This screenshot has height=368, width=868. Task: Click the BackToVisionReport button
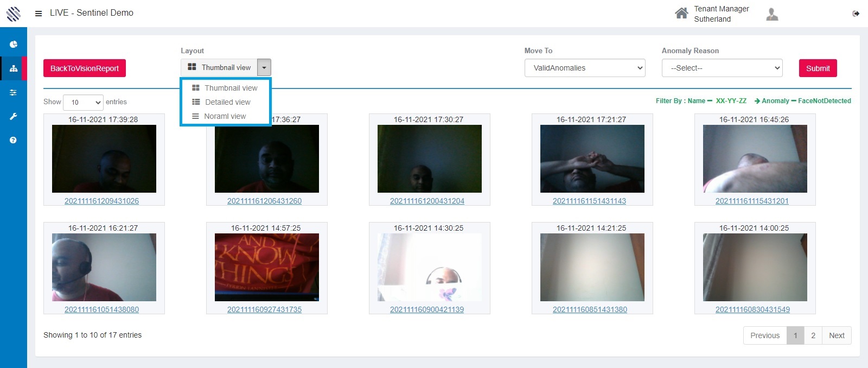pyautogui.click(x=85, y=68)
